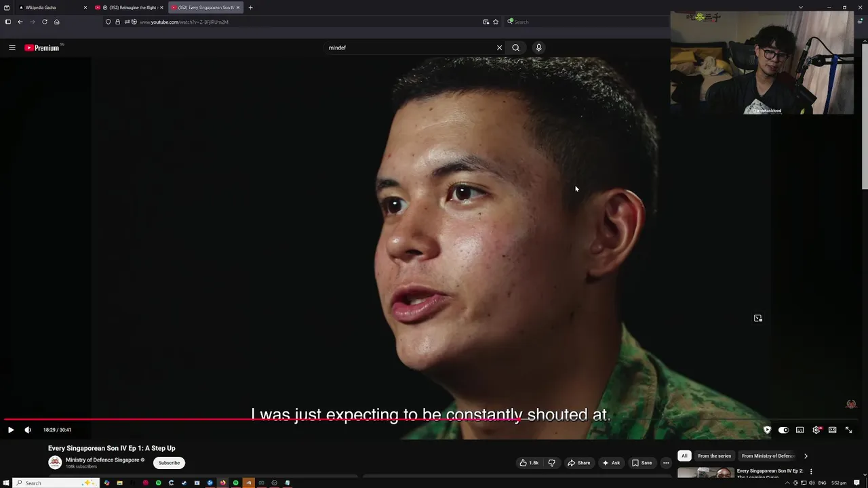The image size is (868, 488).
Task: Turn on subtitles/closed captions
Action: coord(800,430)
